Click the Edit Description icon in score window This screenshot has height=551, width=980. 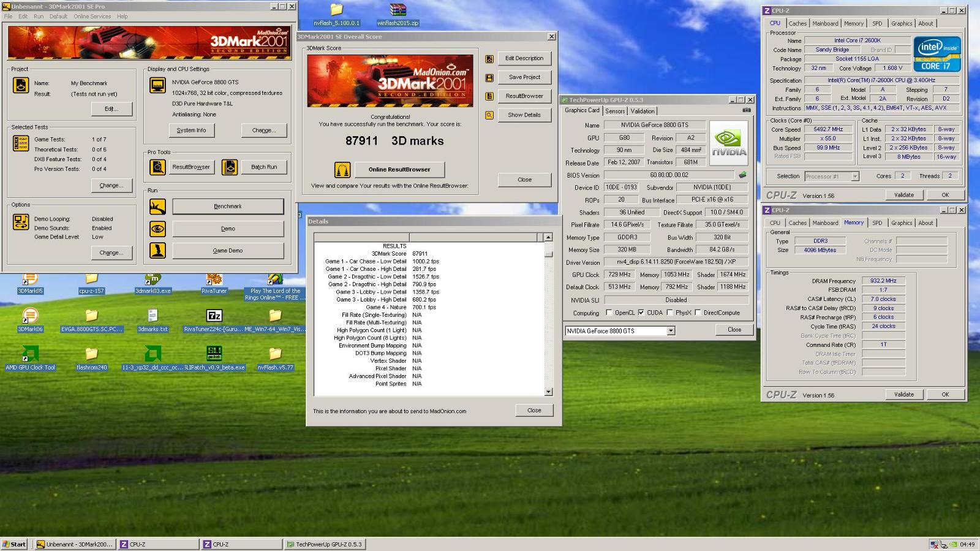click(489, 59)
